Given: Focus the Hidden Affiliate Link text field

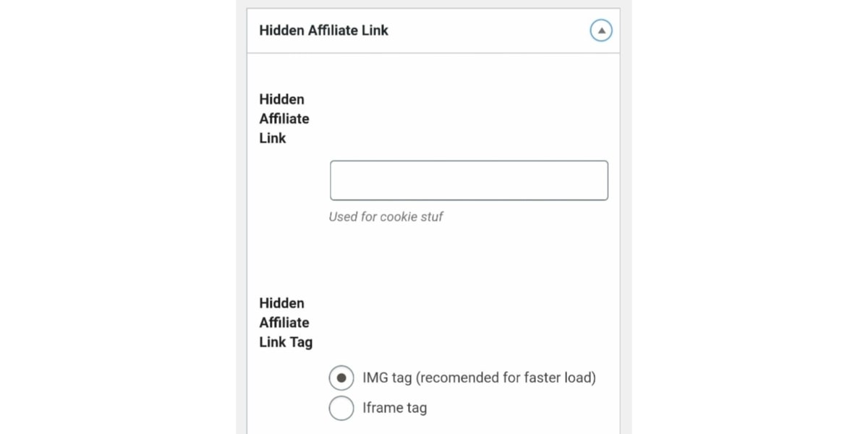Looking at the screenshot, I should pos(469,181).
